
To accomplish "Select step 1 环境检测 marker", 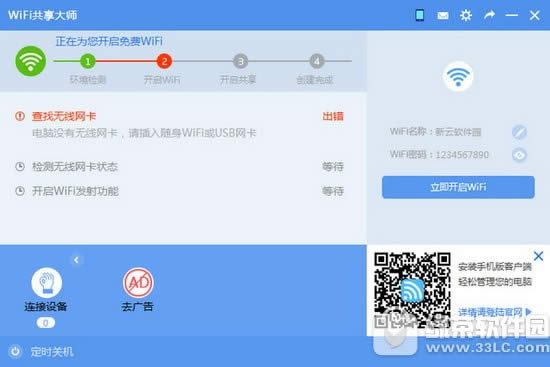I will (x=88, y=61).
